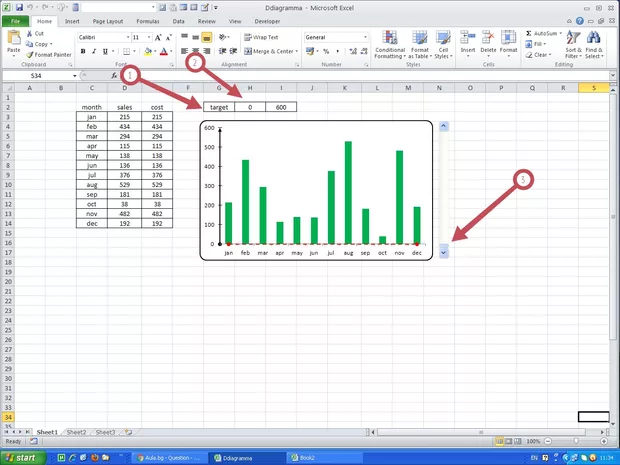The image size is (620, 465).
Task: Click the Cut scissors icon
Action: 29,34
